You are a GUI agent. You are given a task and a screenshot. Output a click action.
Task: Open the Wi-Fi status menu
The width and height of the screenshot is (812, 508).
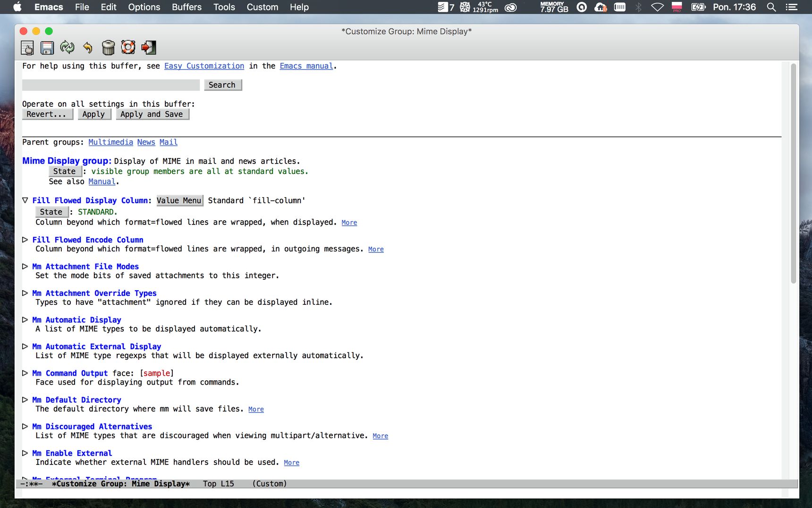[x=658, y=7]
